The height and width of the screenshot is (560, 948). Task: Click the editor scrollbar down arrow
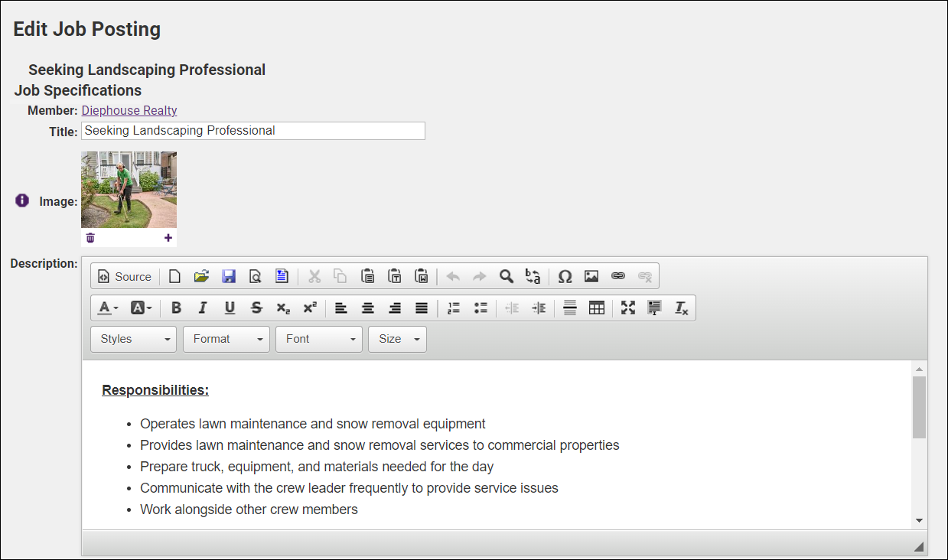point(919,520)
